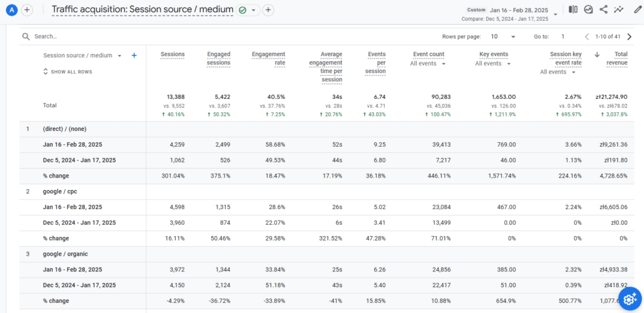Click total sessions value 13,388
Image resolution: width=644 pixels, height=313 pixels.
click(x=176, y=97)
